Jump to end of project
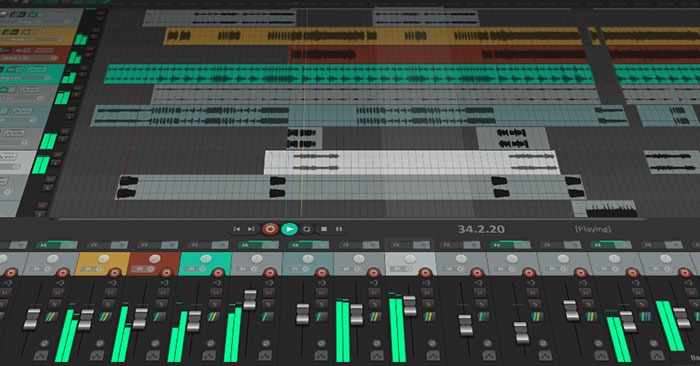This screenshot has height=366, width=700. (251, 229)
